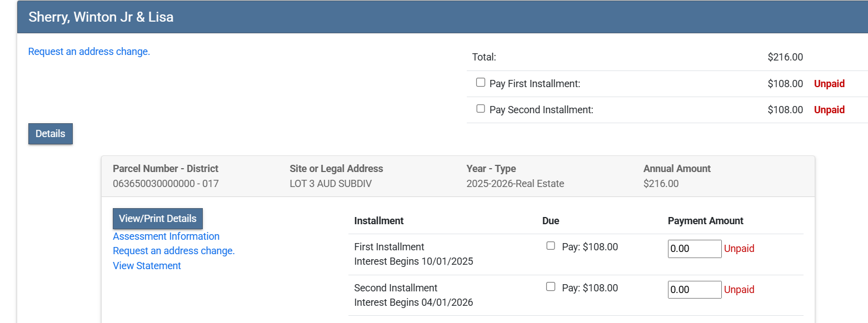
Task: Tick the Second Installment 'Pay: $108.00' checkbox
Action: [x=551, y=287]
